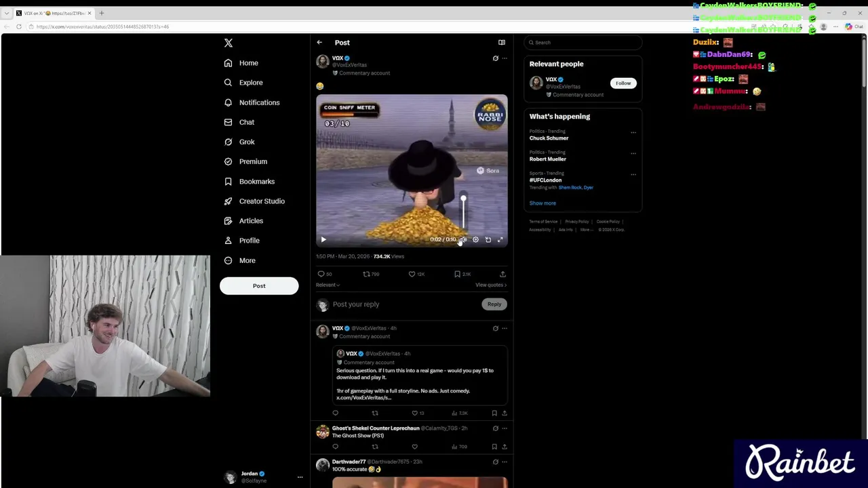
Task: Repost the main post with 799 reposts
Action: click(x=371, y=274)
